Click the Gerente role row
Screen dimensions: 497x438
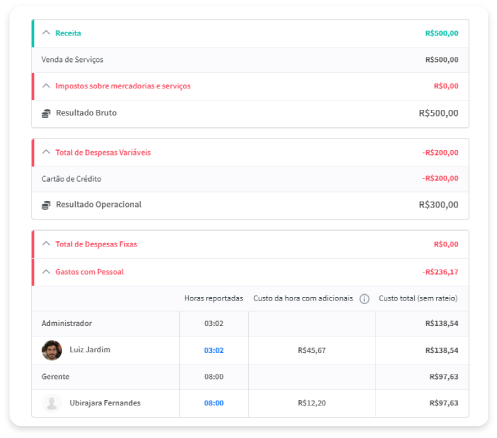click(x=250, y=377)
